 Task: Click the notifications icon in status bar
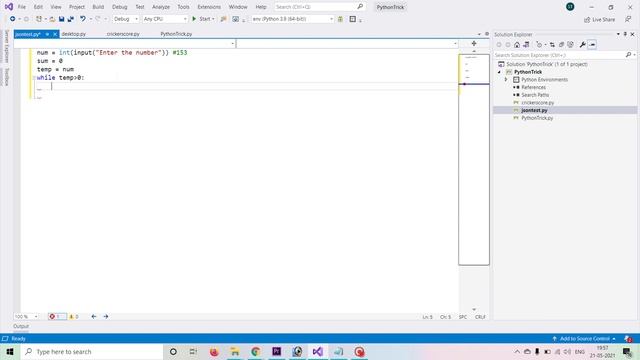coord(628,339)
